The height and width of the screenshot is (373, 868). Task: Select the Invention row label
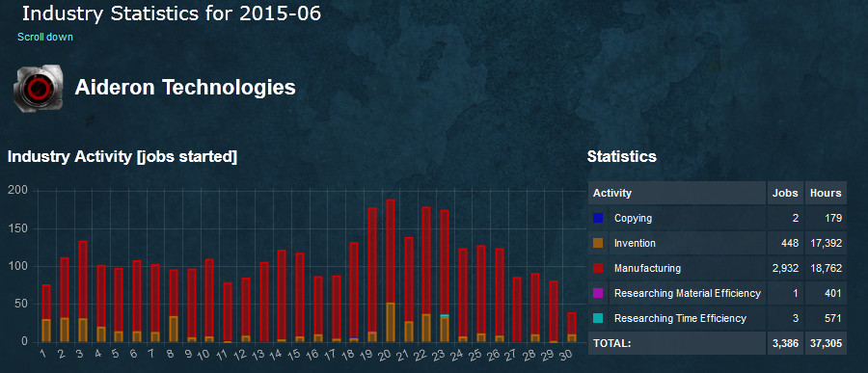tap(635, 243)
